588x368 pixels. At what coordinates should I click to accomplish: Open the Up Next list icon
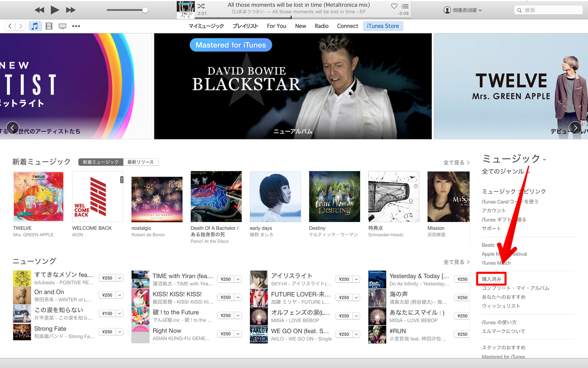405,6
